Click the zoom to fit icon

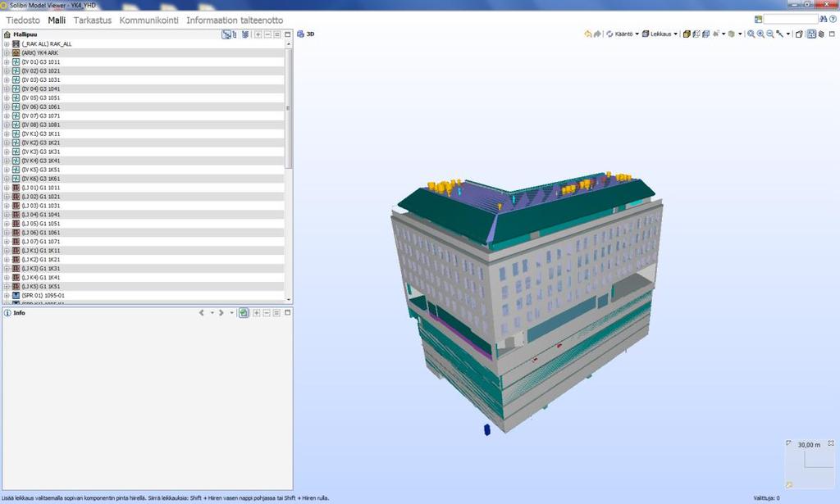point(751,34)
